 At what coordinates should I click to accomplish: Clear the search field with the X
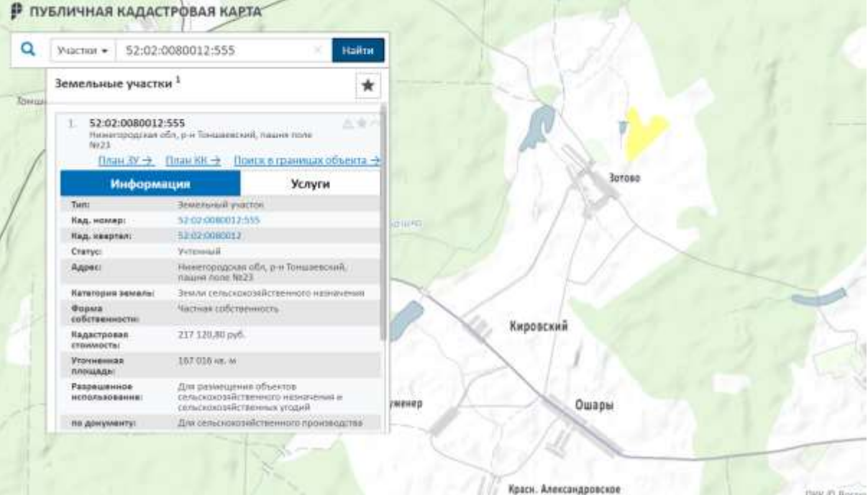click(x=319, y=51)
